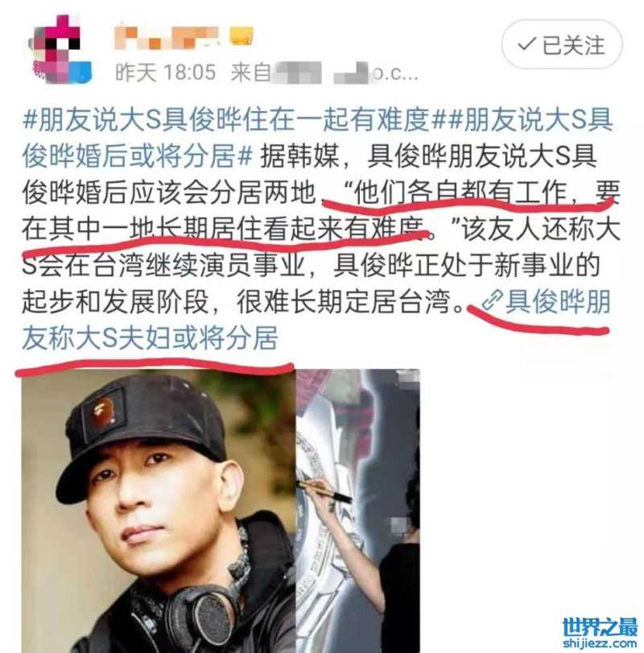Click post text mentioning 据韩媒

tap(299, 156)
